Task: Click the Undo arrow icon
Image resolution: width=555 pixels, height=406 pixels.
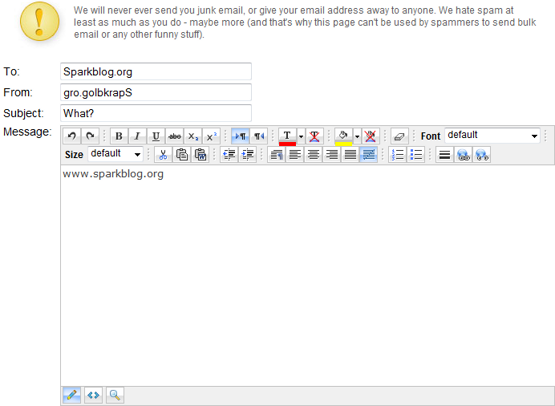Action: tap(72, 136)
